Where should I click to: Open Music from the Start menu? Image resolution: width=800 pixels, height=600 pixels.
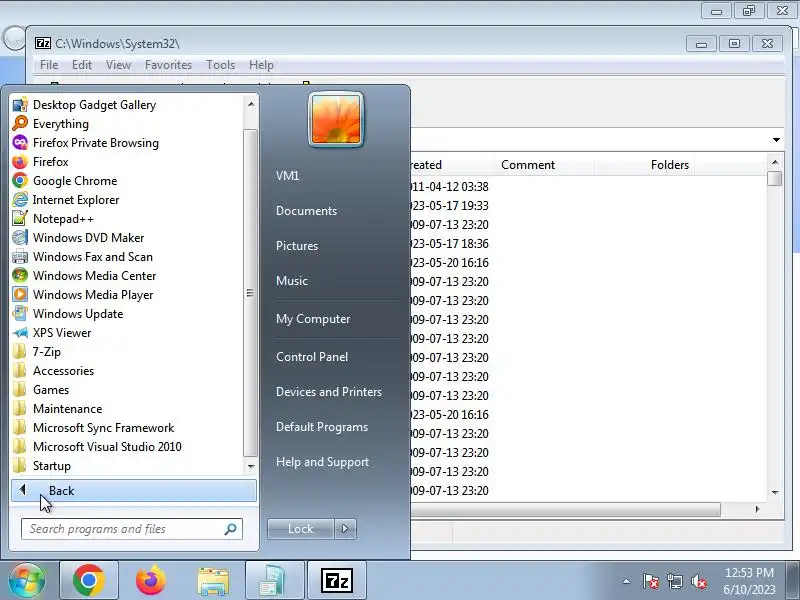pos(292,281)
